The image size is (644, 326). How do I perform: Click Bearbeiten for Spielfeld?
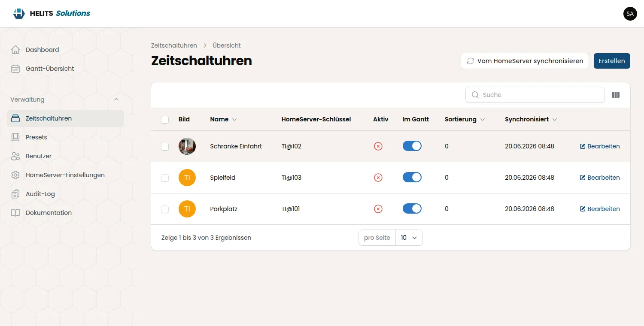click(600, 178)
